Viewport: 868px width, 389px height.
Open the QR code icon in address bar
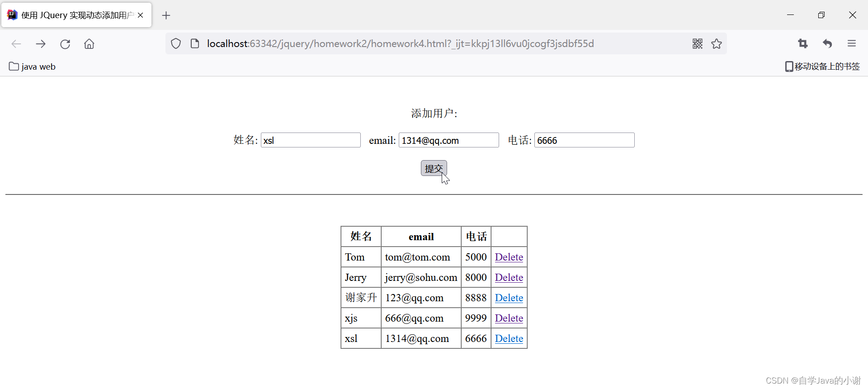tap(698, 43)
